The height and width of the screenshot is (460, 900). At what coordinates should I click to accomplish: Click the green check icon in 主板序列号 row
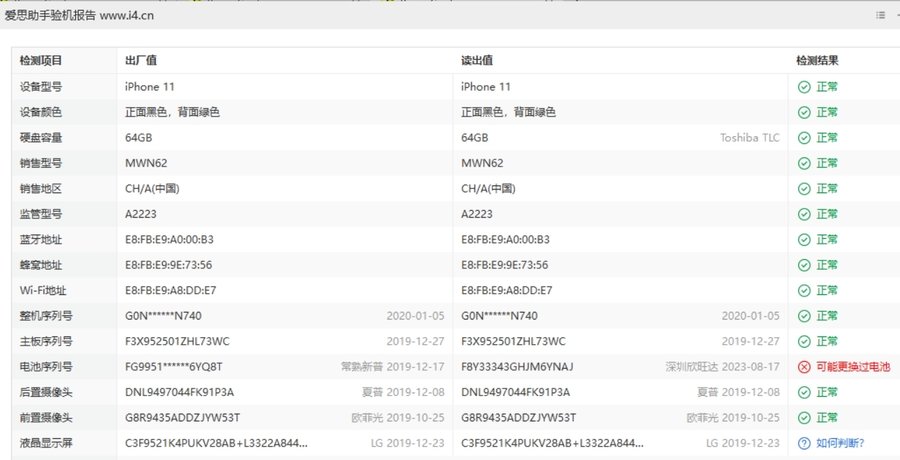tap(804, 341)
